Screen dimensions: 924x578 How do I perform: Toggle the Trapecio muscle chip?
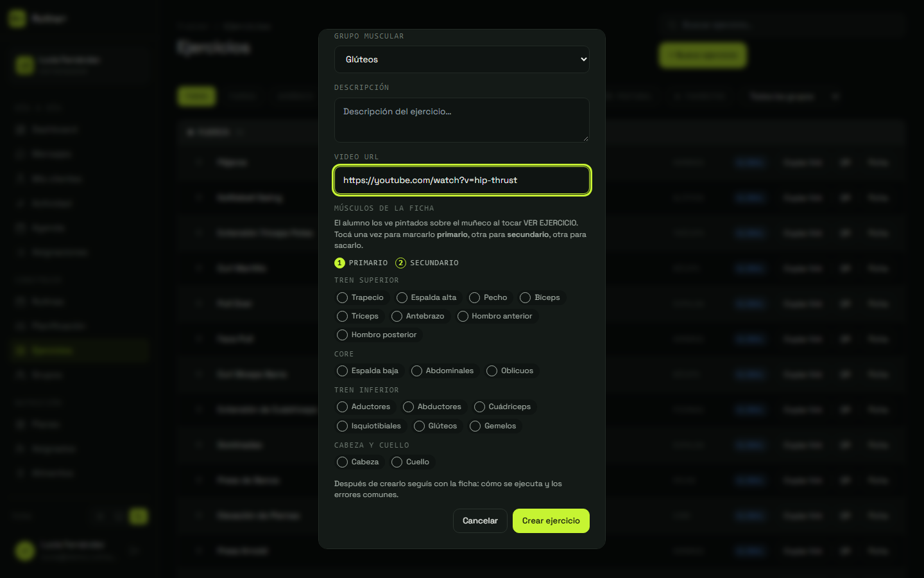[361, 297]
